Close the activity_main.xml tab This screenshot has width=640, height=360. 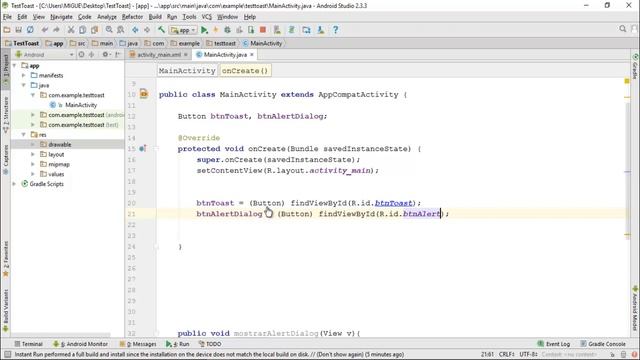[186, 54]
